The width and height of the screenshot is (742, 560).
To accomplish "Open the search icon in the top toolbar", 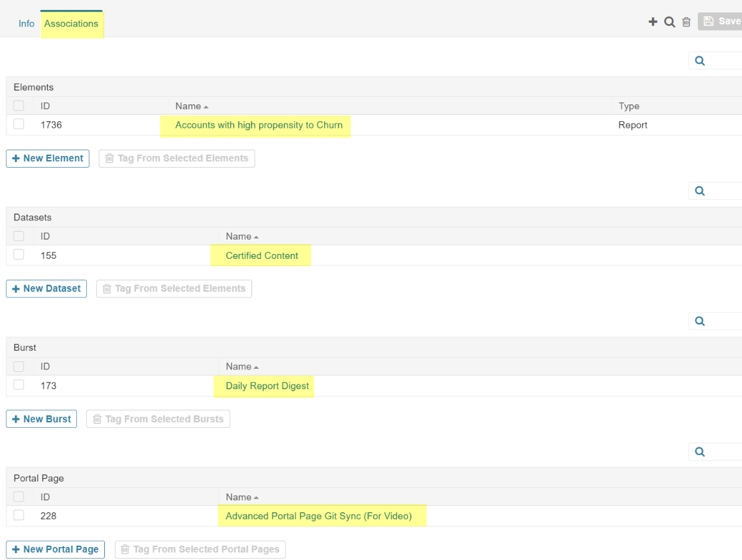I will [669, 22].
